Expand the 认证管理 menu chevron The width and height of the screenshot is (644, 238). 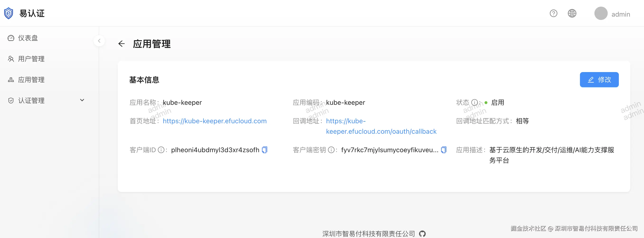tap(82, 100)
